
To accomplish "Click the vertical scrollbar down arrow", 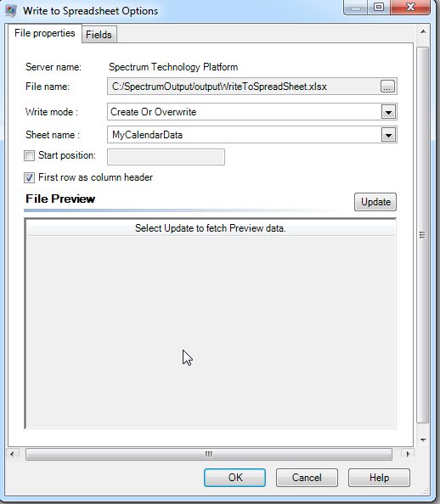I will point(423,440).
